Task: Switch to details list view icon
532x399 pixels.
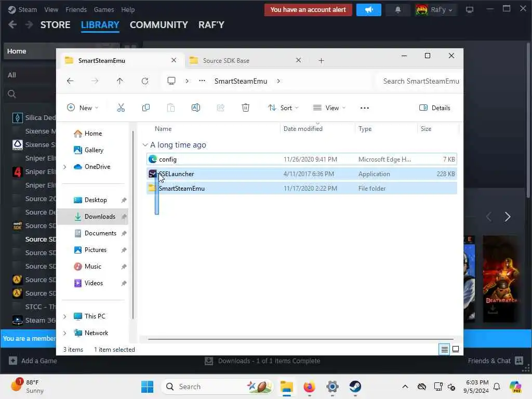Action: (445, 350)
